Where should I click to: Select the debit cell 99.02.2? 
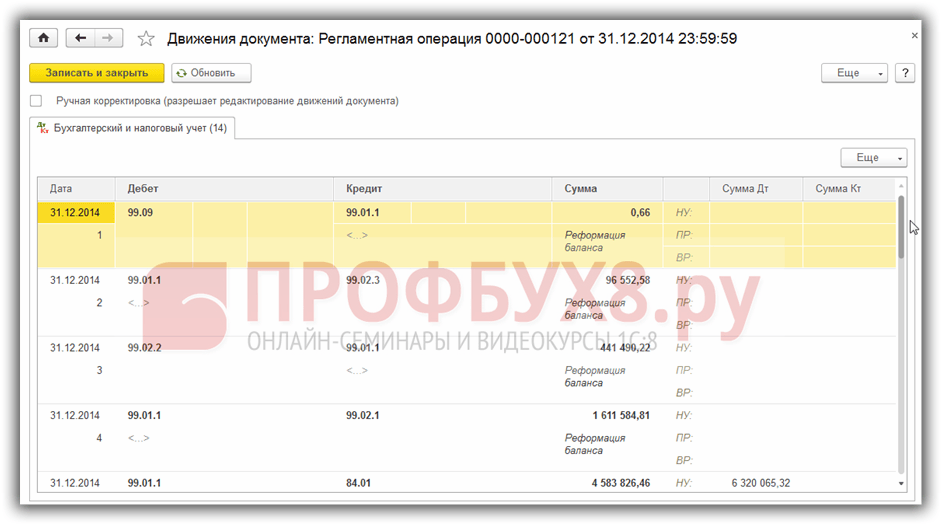[x=144, y=348]
